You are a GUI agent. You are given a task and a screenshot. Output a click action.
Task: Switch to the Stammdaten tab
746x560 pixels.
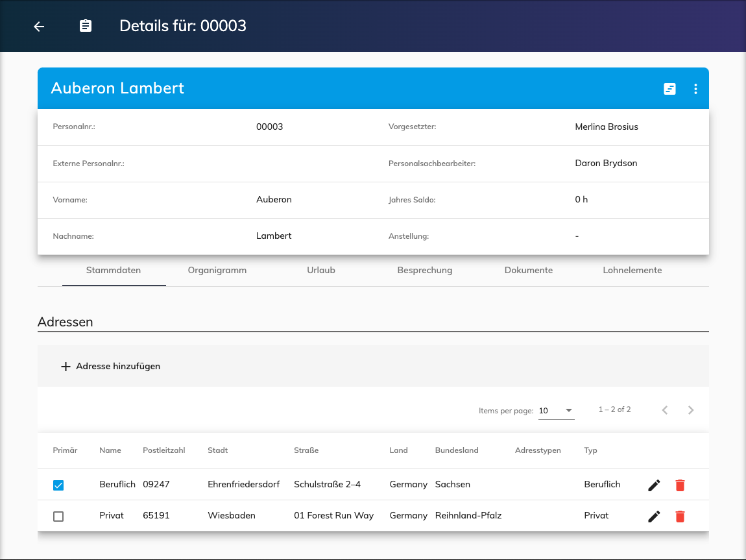pos(114,270)
